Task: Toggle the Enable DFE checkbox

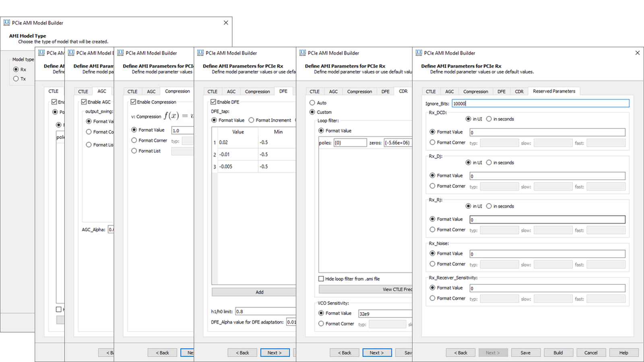Action: point(214,102)
